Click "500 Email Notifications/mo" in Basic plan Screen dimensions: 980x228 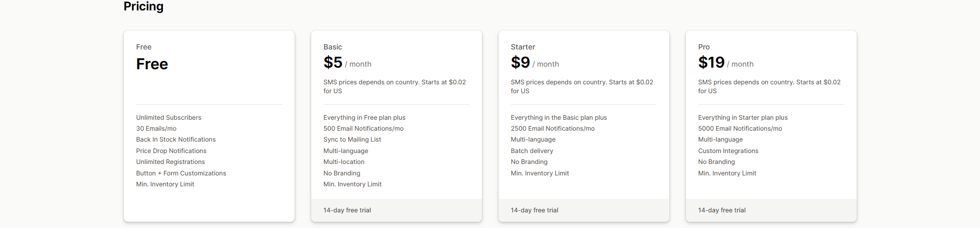point(363,129)
